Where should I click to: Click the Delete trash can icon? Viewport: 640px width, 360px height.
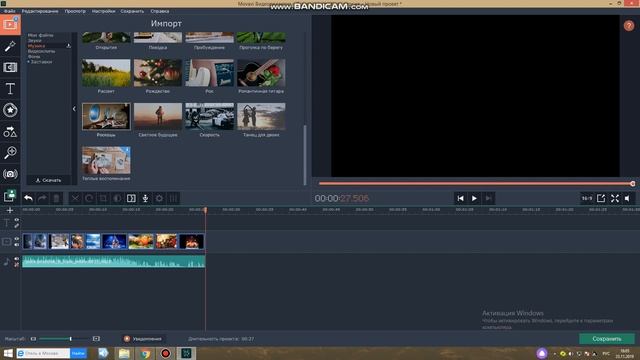(56, 198)
